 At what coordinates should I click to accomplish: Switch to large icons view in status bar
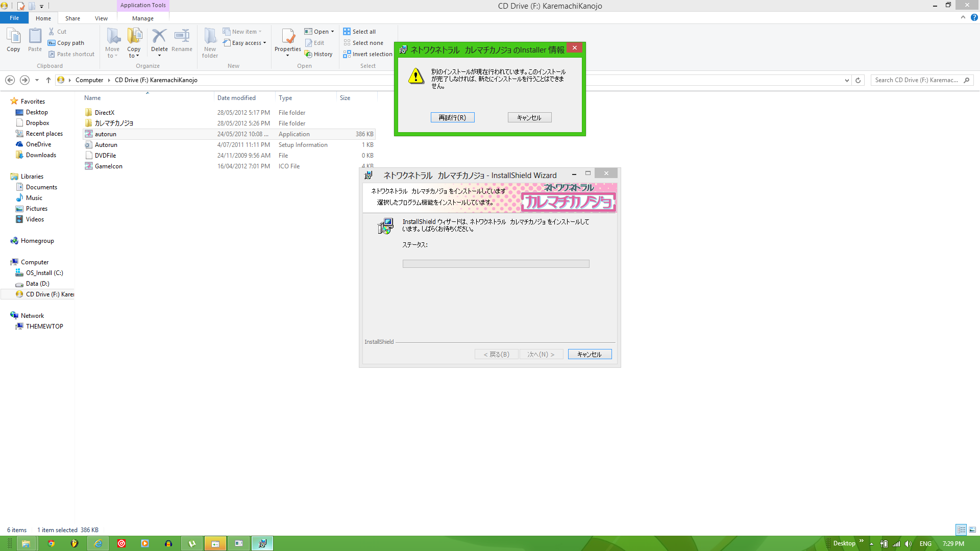click(x=972, y=530)
